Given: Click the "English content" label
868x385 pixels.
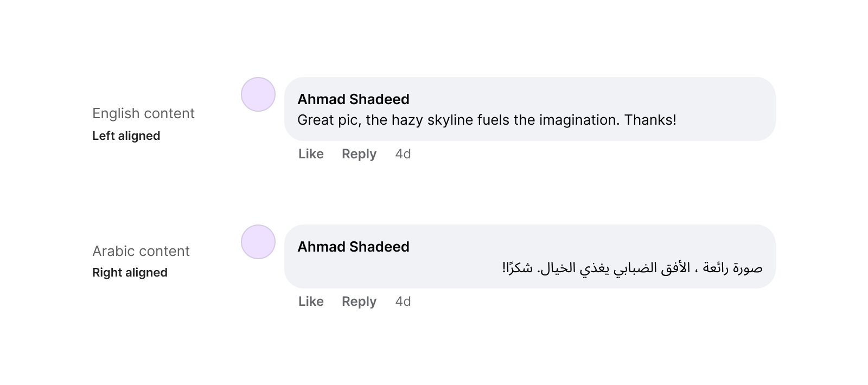Looking at the screenshot, I should (143, 113).
